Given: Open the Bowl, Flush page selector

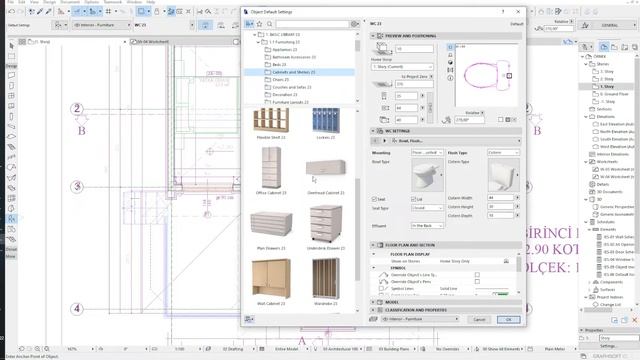Looking at the screenshot, I should pos(456,141).
